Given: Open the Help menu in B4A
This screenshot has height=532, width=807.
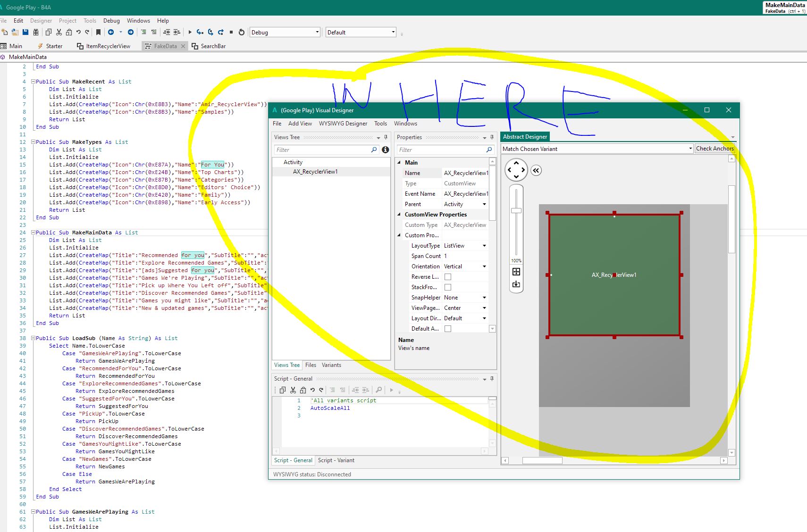Looking at the screenshot, I should tap(163, 21).
